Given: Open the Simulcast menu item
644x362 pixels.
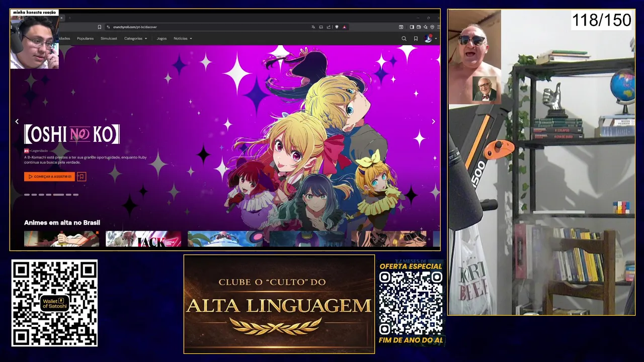Looking at the screenshot, I should [109, 39].
